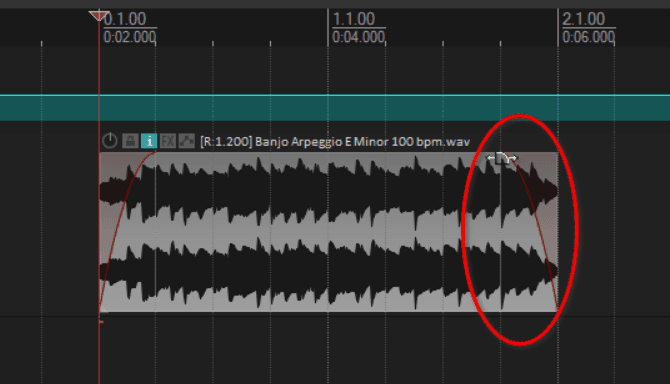This screenshot has width=670, height=384.
Task: Click the 1.1.00 ruler marker
Action: (x=354, y=19)
